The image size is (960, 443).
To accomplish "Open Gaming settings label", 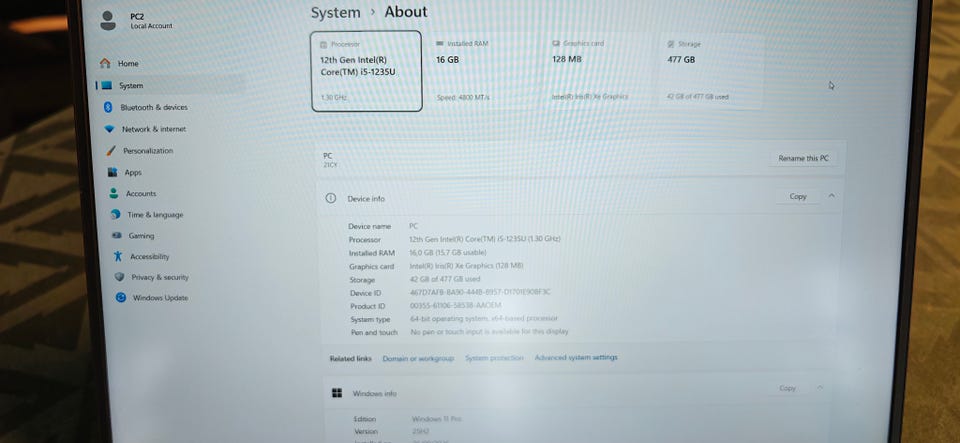I will pos(141,236).
